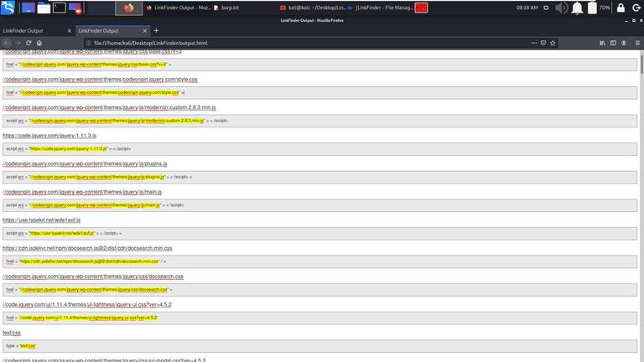Open the volume speaker icon
Image resolution: width=644 pixels, height=362 pixels.
[561, 8]
